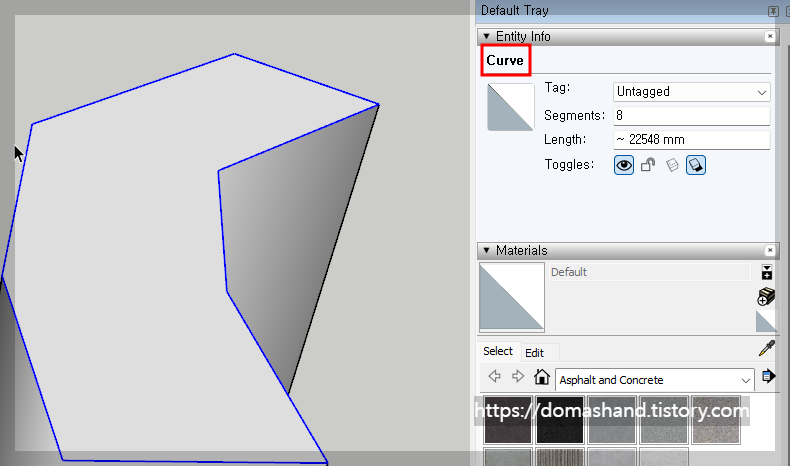This screenshot has width=790, height=466.
Task: Open the Tag dropdown showing Untagged
Action: pyautogui.click(x=692, y=92)
